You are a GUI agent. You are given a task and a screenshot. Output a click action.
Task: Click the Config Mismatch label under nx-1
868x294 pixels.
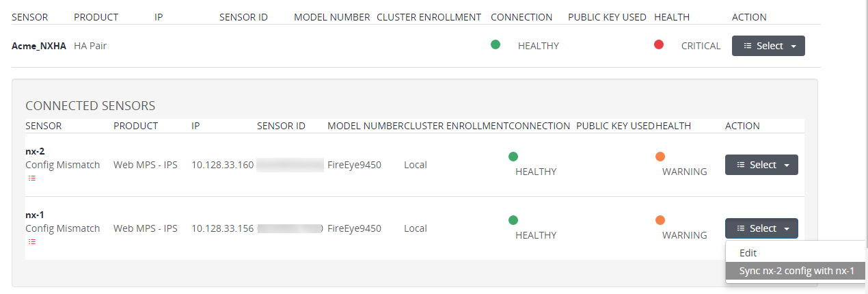(62, 228)
